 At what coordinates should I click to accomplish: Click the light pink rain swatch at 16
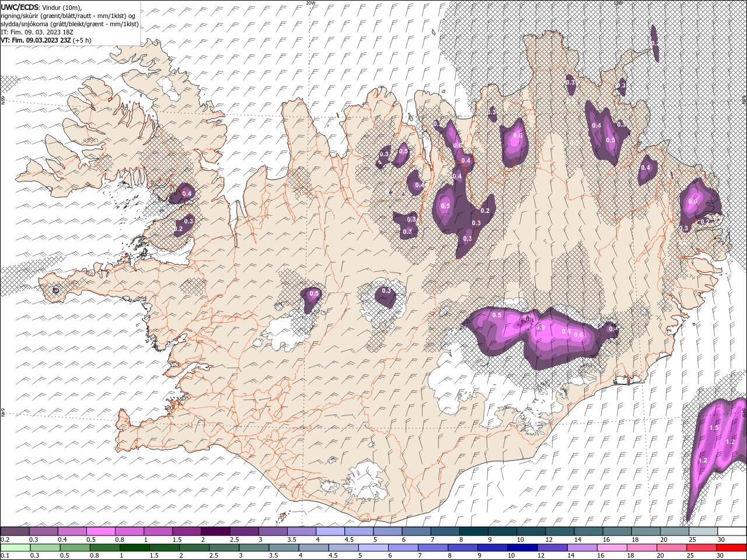(x=612, y=548)
